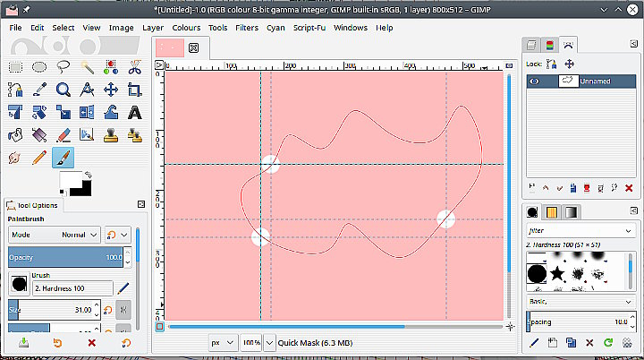Open the mode group switch dropdown
Image resolution: width=644 pixels, height=360 pixels.
coord(118,235)
